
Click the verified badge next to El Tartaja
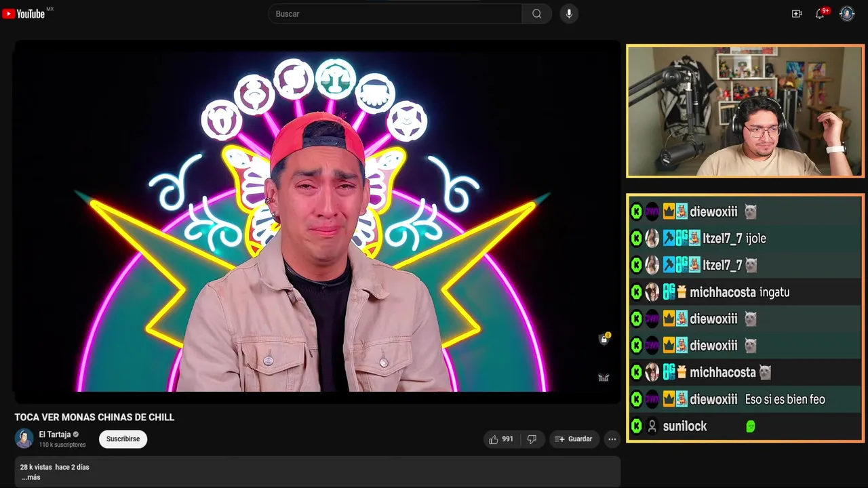76,434
